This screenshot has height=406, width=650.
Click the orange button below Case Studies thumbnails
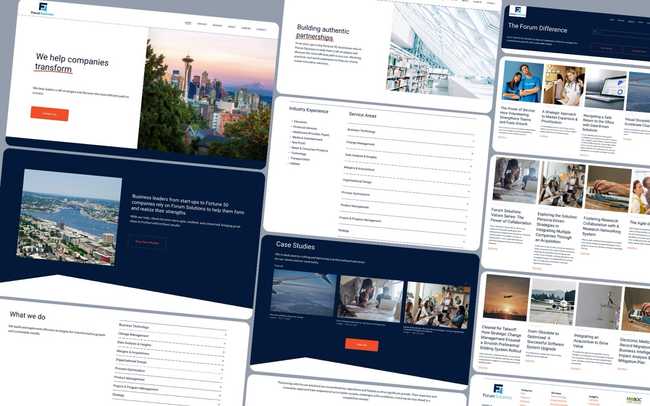pyautogui.click(x=361, y=345)
